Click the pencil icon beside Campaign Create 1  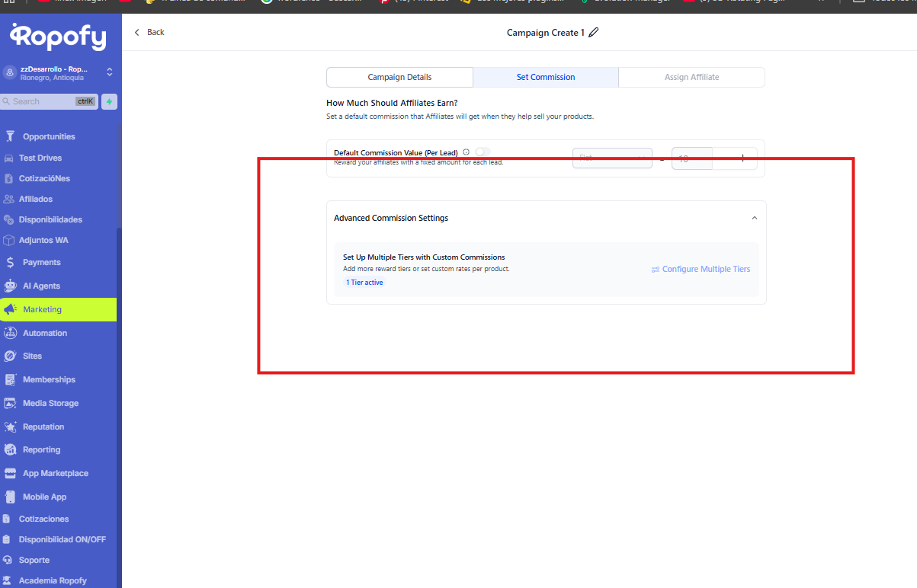tap(594, 33)
